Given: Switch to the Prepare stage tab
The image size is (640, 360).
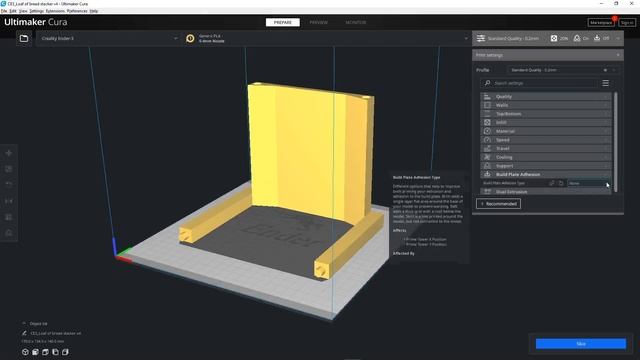Looking at the screenshot, I should [282, 22].
